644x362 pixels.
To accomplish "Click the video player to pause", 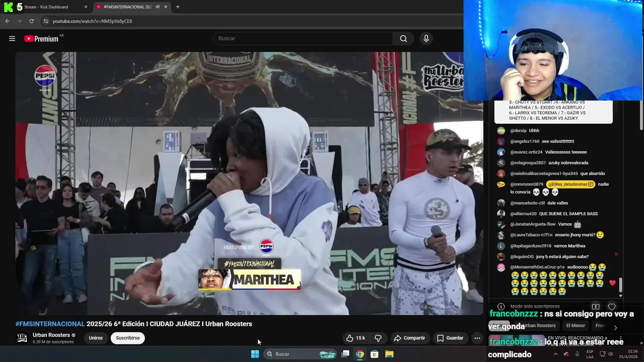I will (x=249, y=184).
